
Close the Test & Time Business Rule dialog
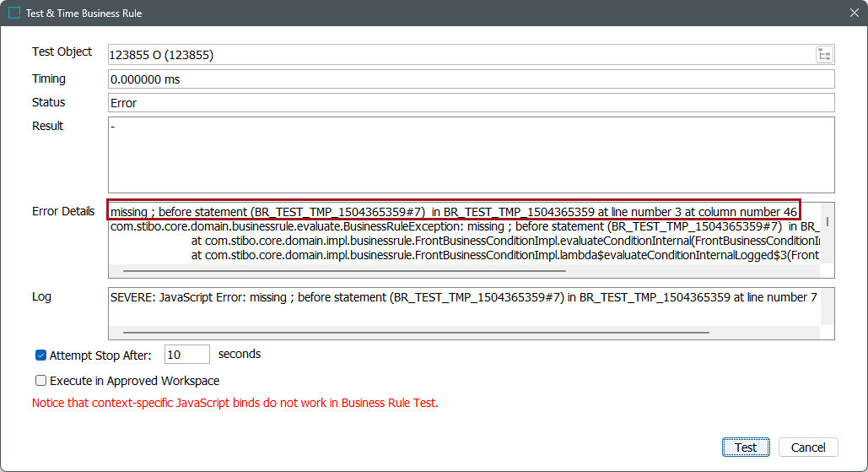point(855,13)
